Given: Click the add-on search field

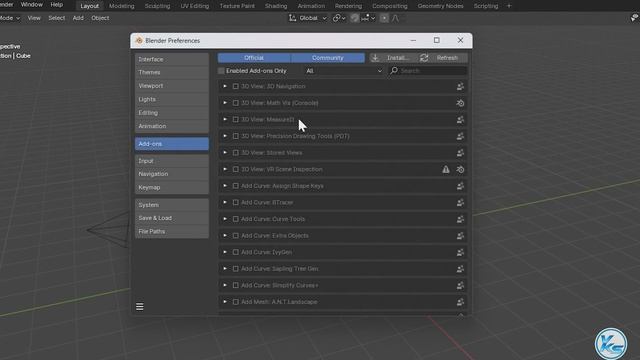Looking at the screenshot, I should click(x=427, y=71).
